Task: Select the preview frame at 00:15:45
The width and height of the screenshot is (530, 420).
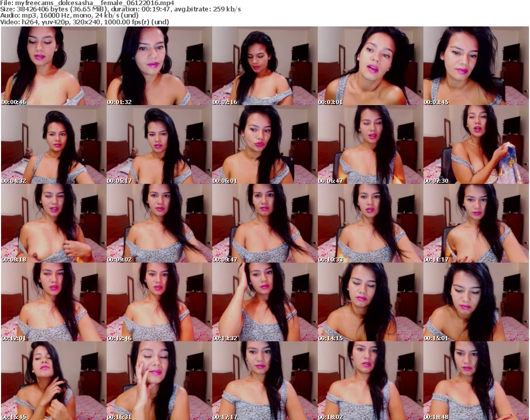Action: click(54, 381)
